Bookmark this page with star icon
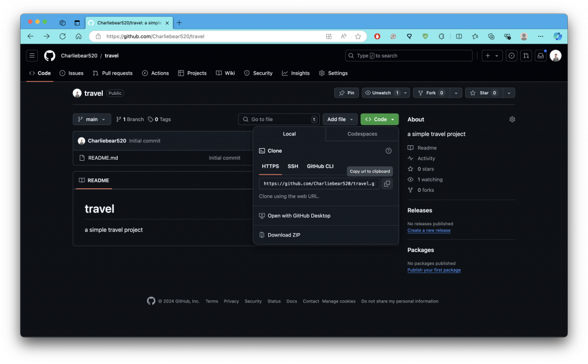588x364 pixels. [358, 36]
